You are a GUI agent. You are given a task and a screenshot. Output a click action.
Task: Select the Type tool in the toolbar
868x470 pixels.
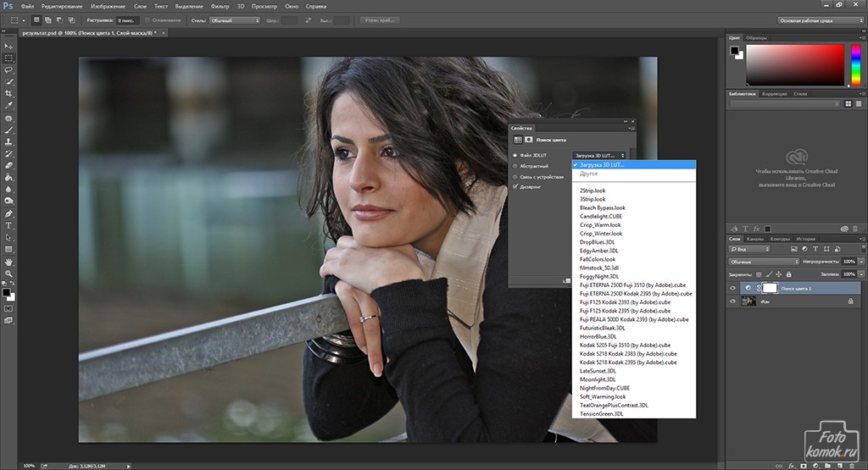8,226
